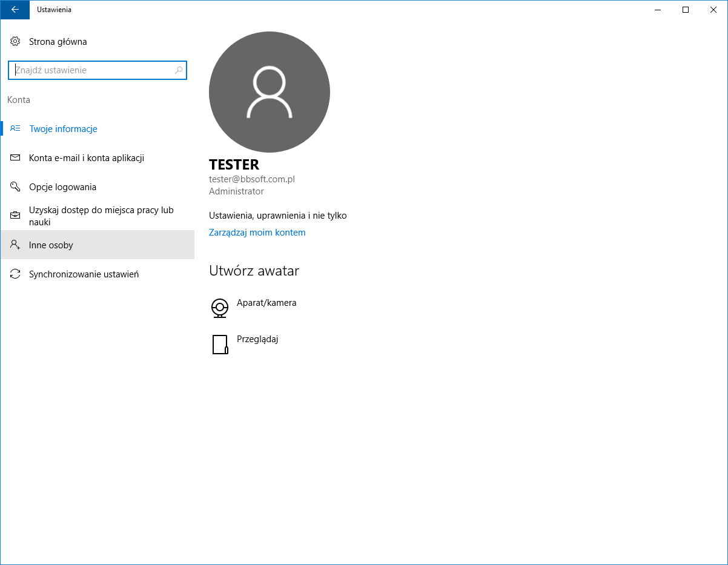The image size is (728, 565).
Task: Click the sync arrows icon in sidebar
Action: pos(16,274)
